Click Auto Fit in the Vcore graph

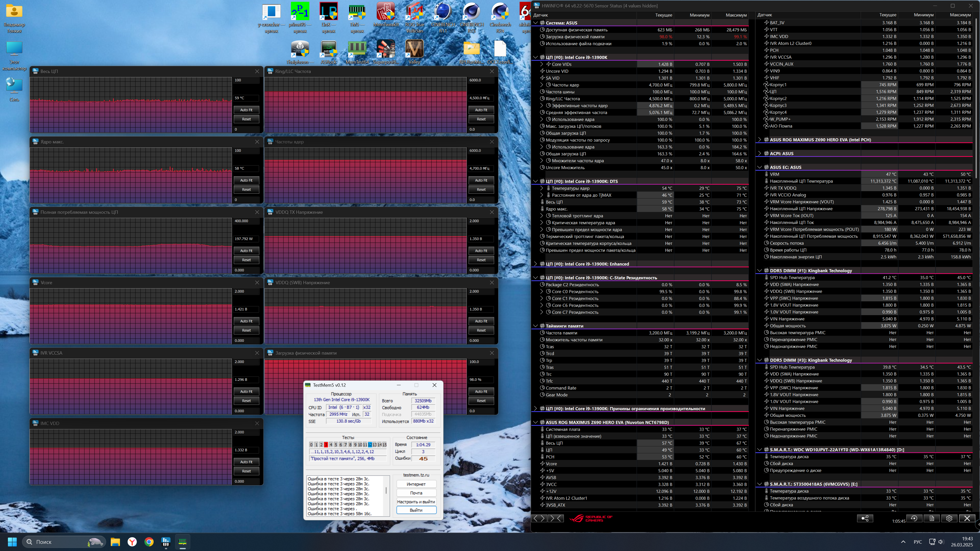[246, 321]
